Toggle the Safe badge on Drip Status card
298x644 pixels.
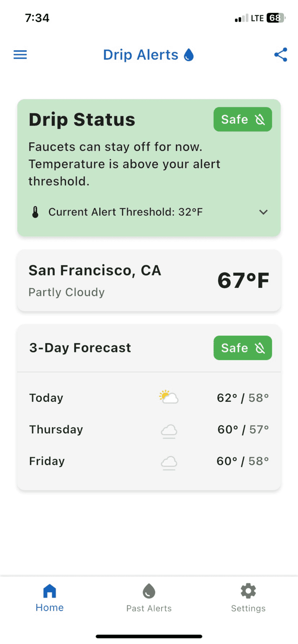click(x=242, y=119)
